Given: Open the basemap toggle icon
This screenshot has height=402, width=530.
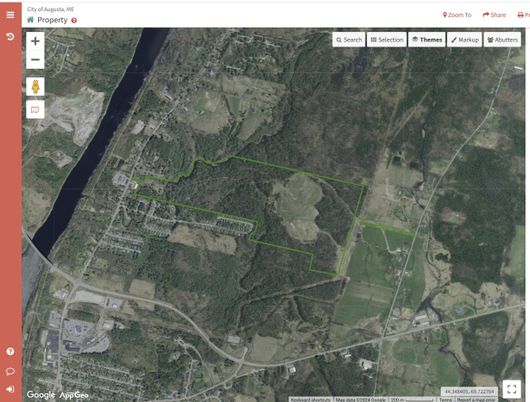Looking at the screenshot, I should click(x=35, y=110).
